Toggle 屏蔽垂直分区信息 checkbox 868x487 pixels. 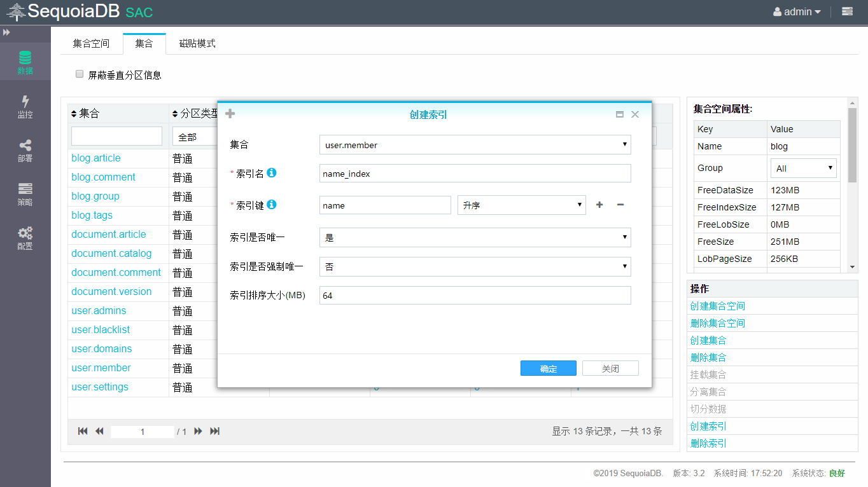(80, 74)
